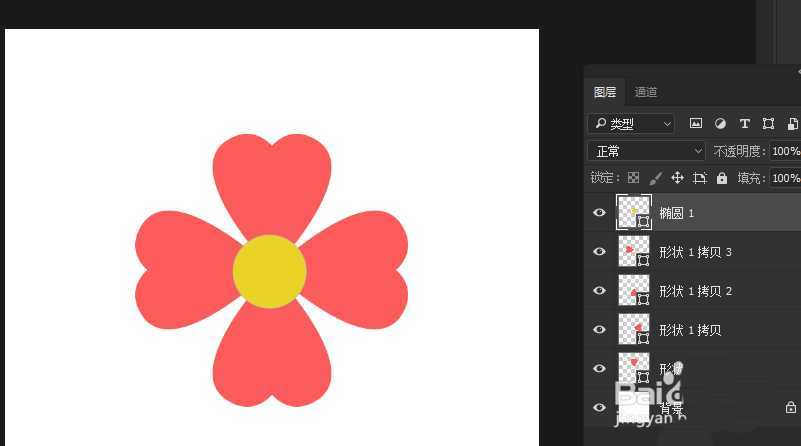The width and height of the screenshot is (801, 446).
Task: Click the 不透明度 opacity value field
Action: [x=785, y=151]
